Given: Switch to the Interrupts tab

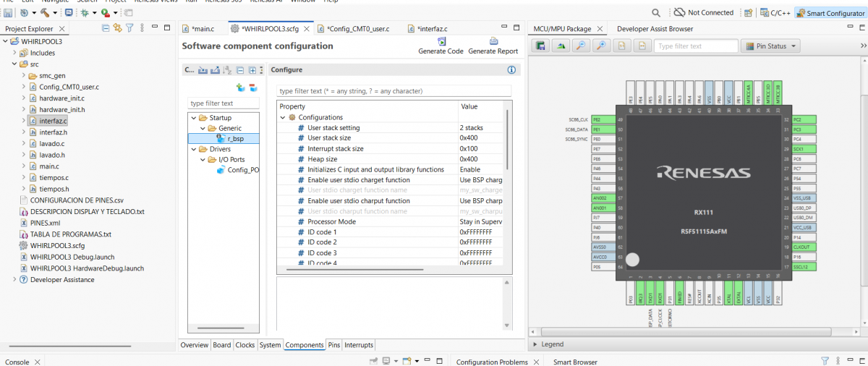Looking at the screenshot, I should (x=359, y=345).
